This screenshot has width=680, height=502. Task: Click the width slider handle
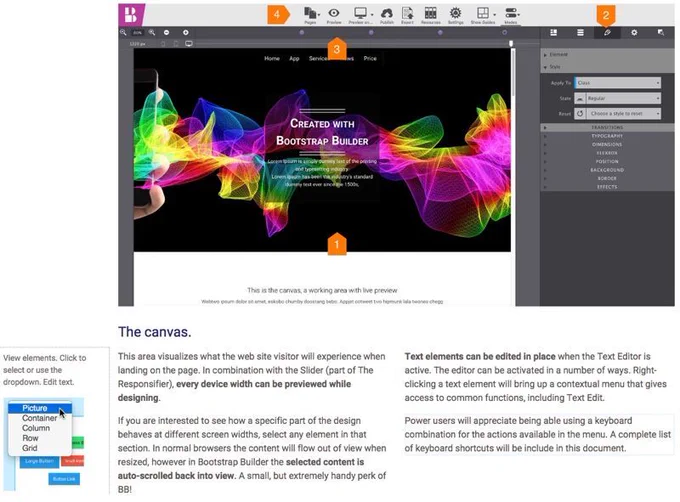click(x=511, y=43)
